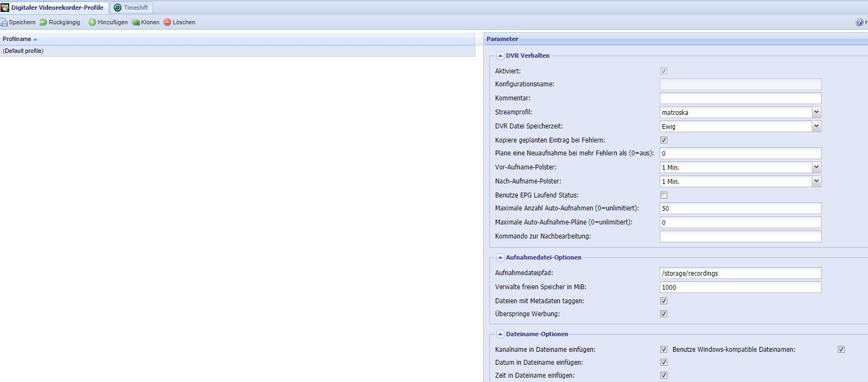Screen dimensions: 868x382
Task: Click the Kommentar input field
Action: [740, 98]
